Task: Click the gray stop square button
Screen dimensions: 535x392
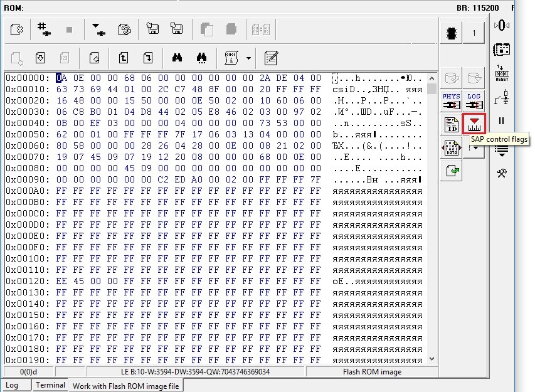Action: pyautogui.click(x=69, y=29)
